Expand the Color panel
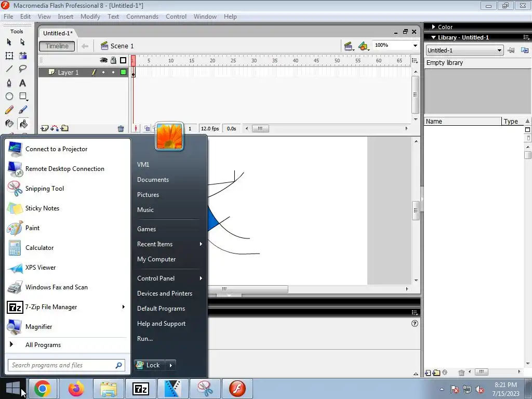The width and height of the screenshot is (532, 399). [433, 27]
